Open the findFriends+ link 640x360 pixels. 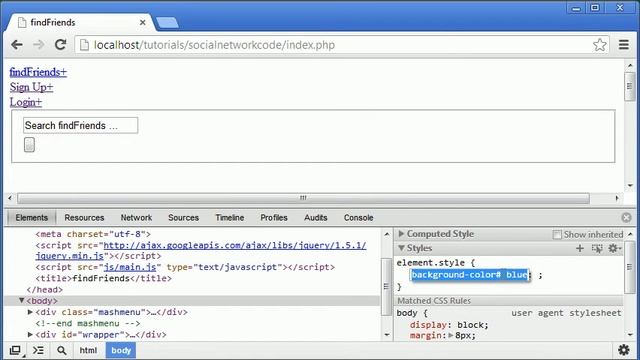pos(38,72)
